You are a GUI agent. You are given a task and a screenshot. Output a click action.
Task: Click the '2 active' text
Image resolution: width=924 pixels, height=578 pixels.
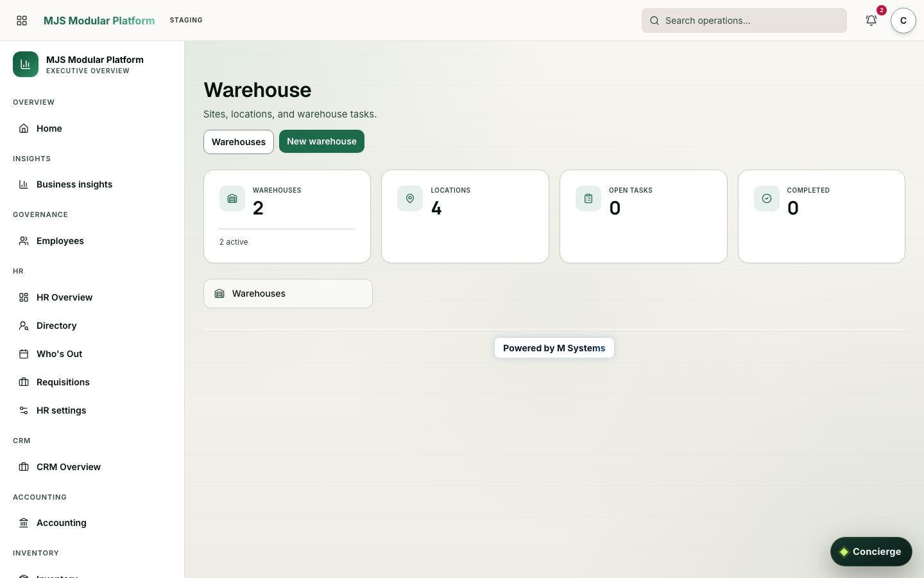pos(234,242)
